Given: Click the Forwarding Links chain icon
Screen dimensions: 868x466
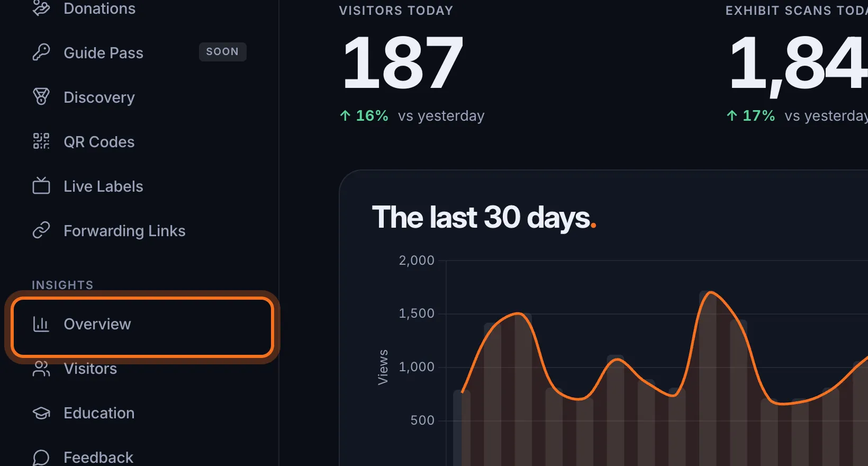Looking at the screenshot, I should click(41, 230).
